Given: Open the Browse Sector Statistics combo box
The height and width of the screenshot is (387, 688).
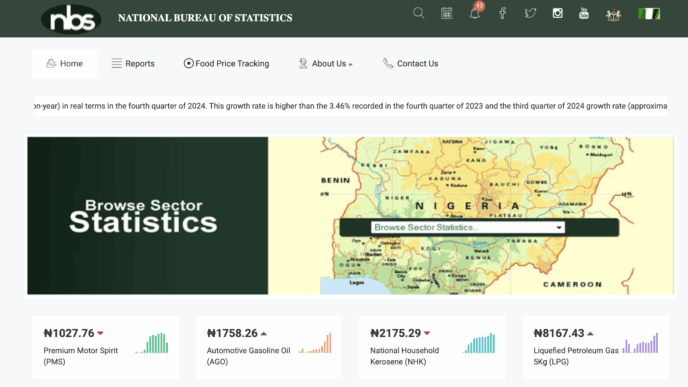Looking at the screenshot, I should tap(468, 227).
